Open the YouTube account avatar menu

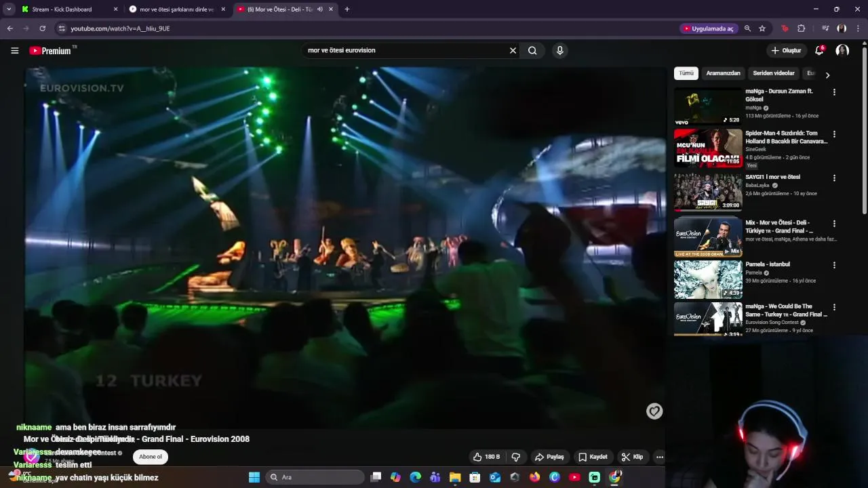coord(842,50)
